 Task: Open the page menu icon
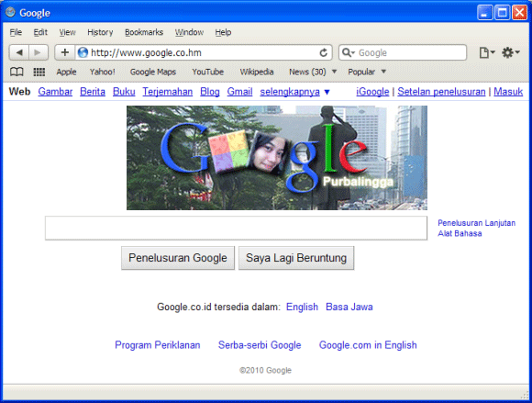coord(487,52)
